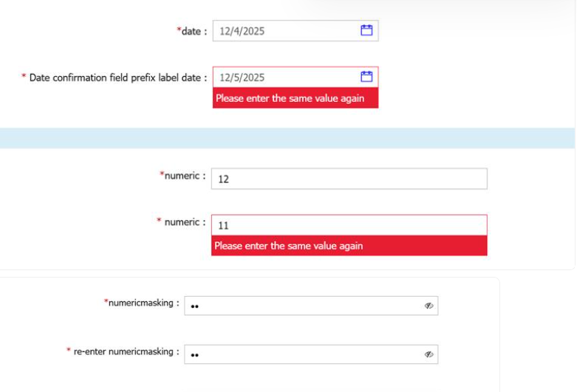The width and height of the screenshot is (577, 392).
Task: Click the date input showing 12/4/2025
Action: point(284,31)
